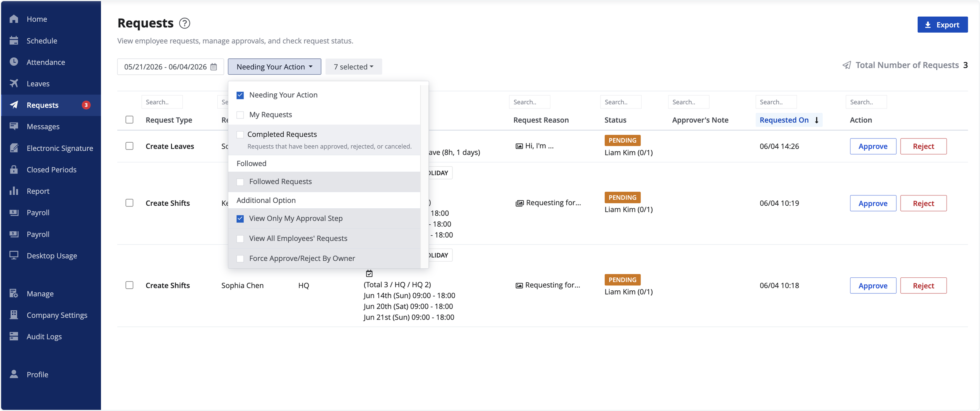Click the first Payroll money icon

tap(14, 212)
